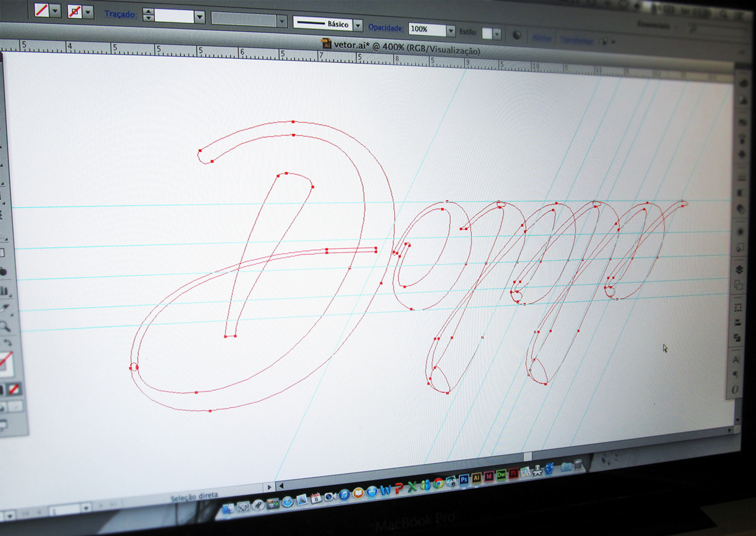The width and height of the screenshot is (756, 536).
Task: Open the Paragraph panel icon
Action: click(x=736, y=374)
